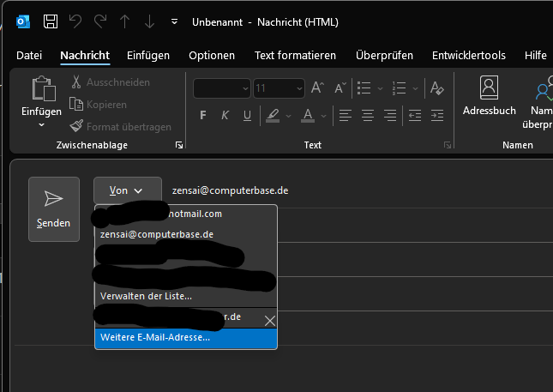Click the Von sender dropdown button
553x392 pixels.
click(x=128, y=190)
